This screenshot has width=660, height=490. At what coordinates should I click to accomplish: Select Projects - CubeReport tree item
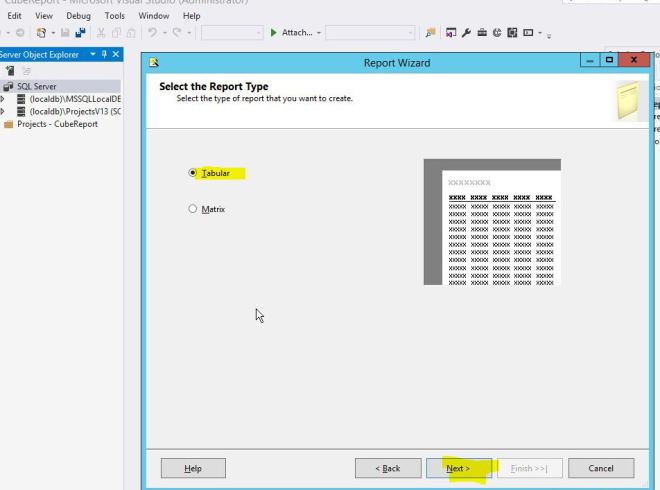[x=50, y=123]
